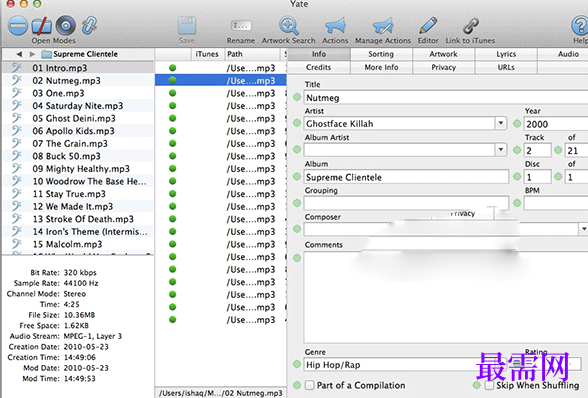Viewport: 588px width, 398px height.
Task: Toggle green indicator beside Album Artist field
Action: click(297, 150)
